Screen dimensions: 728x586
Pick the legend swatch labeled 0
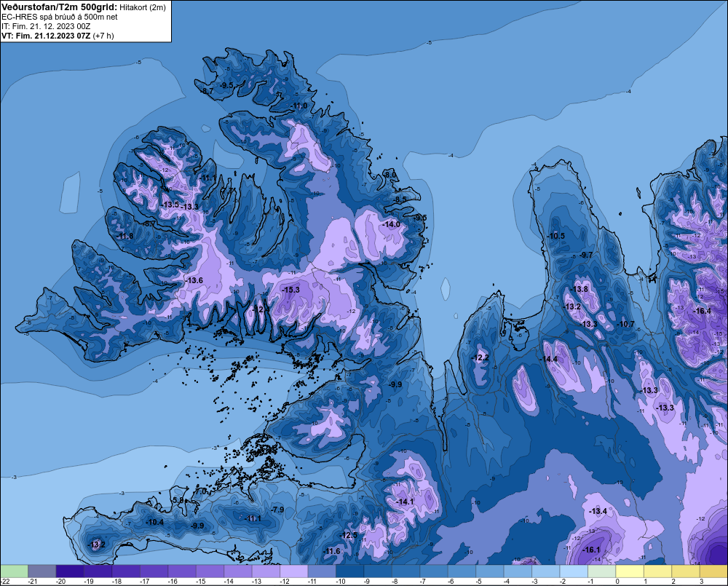[630, 571]
